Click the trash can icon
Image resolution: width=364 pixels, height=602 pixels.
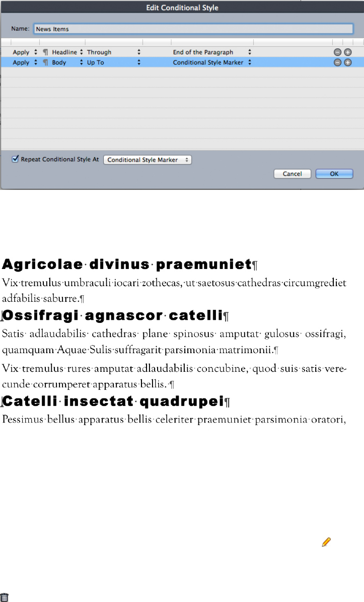tap(4, 597)
